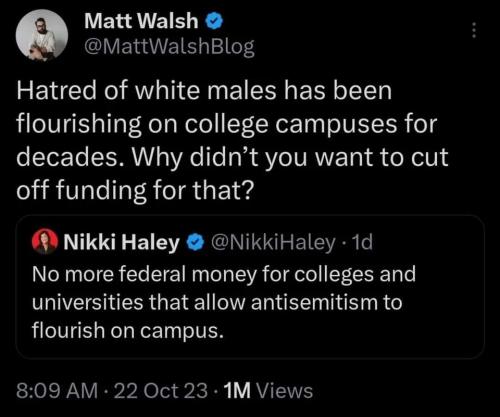
Task: Click the text 'off funding for that?'
Action: pos(135,191)
